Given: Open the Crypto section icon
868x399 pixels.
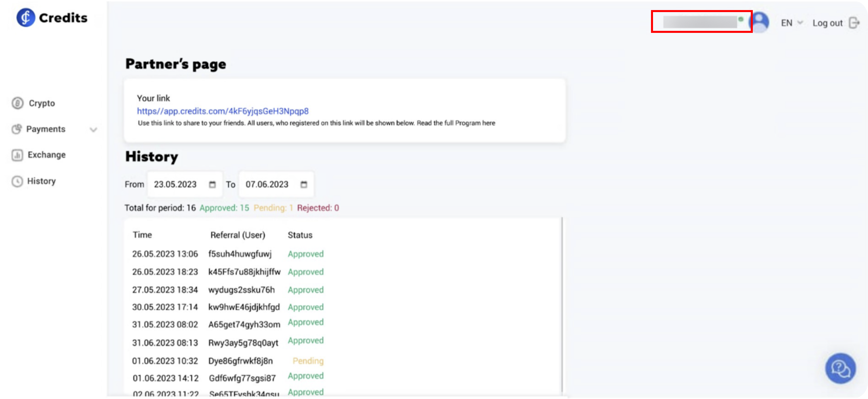Looking at the screenshot, I should pos(17,103).
